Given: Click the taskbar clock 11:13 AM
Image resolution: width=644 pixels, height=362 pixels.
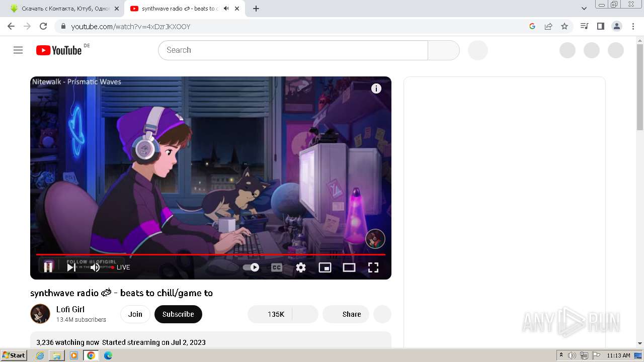Looking at the screenshot, I should click(x=618, y=355).
